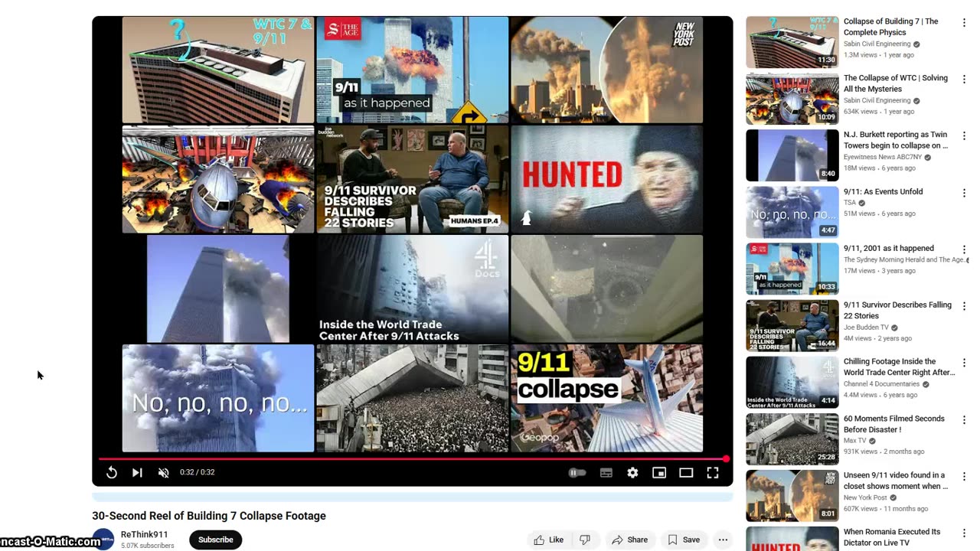Dislike the video
The width and height of the screenshot is (980, 551).
tap(585, 540)
